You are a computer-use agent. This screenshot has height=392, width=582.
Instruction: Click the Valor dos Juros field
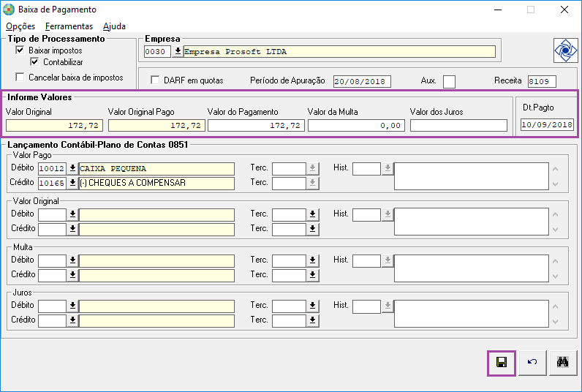(458, 126)
